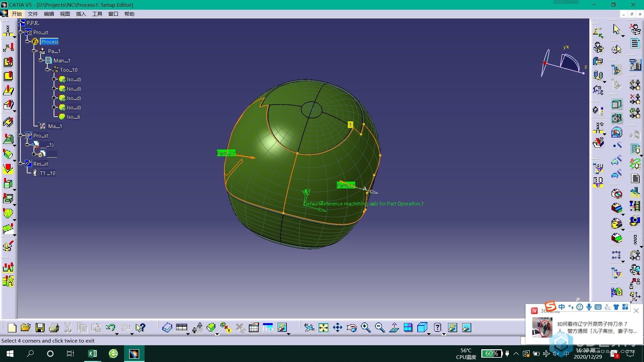This screenshot has height=362, width=644.
Task: Select the T1 ...10 tool in tree
Action: point(48,173)
